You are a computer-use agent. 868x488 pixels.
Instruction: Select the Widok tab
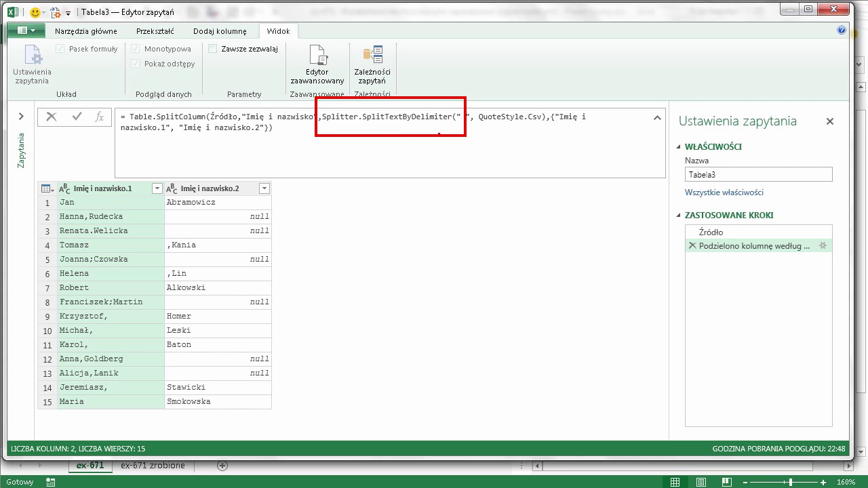[x=278, y=31]
